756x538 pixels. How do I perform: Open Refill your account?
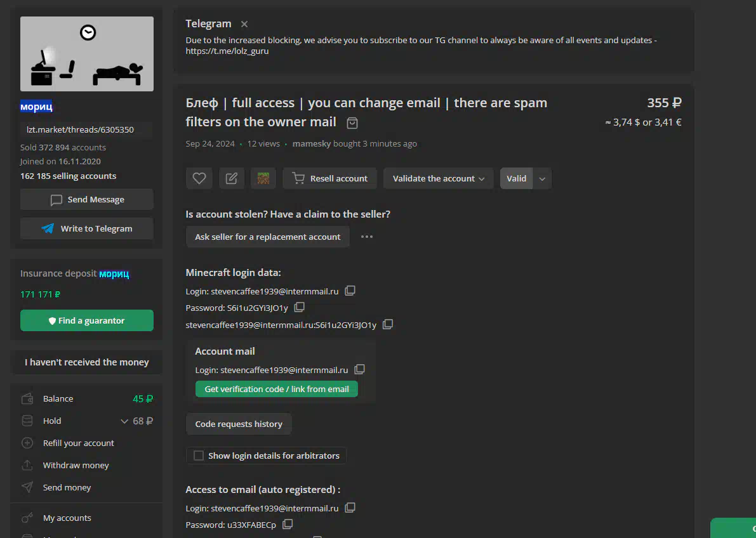click(78, 443)
